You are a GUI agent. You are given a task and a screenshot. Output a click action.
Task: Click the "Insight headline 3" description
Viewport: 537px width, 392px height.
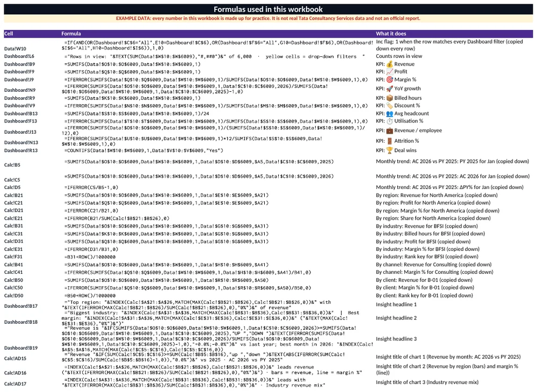tap(396, 339)
